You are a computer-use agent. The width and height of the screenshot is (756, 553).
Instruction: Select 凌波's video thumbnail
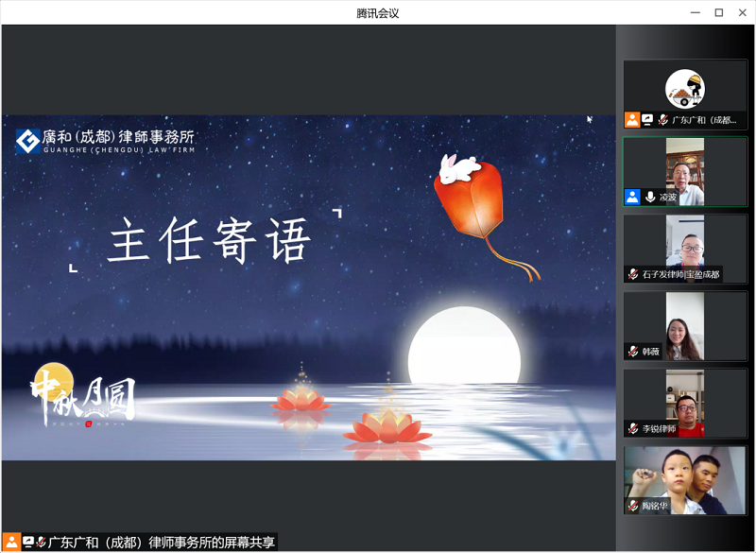(x=685, y=172)
